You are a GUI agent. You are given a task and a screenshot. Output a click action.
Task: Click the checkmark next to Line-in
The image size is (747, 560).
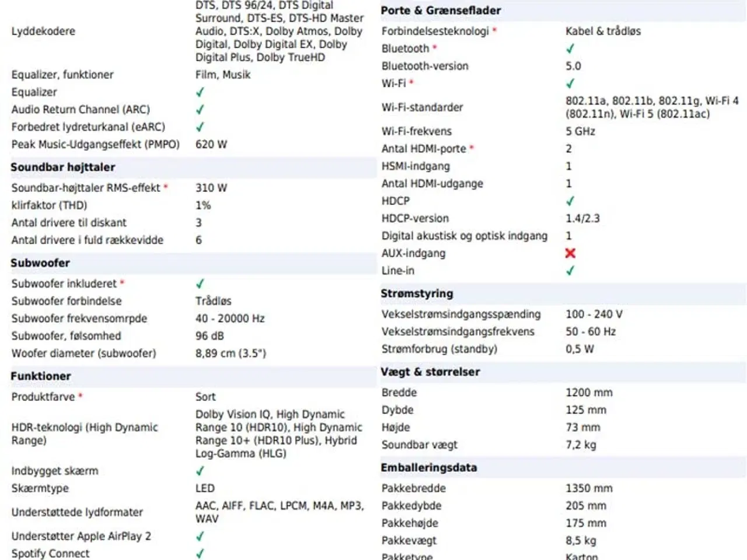(570, 271)
